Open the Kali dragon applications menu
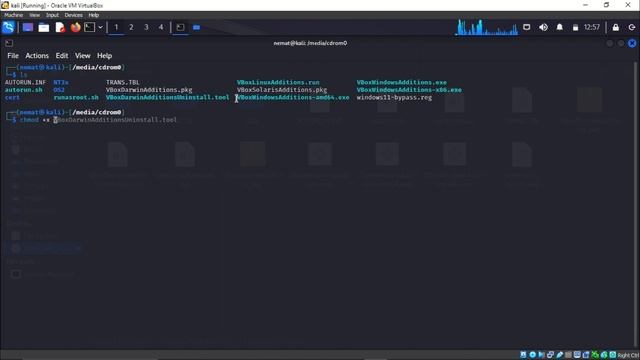 click(8, 27)
